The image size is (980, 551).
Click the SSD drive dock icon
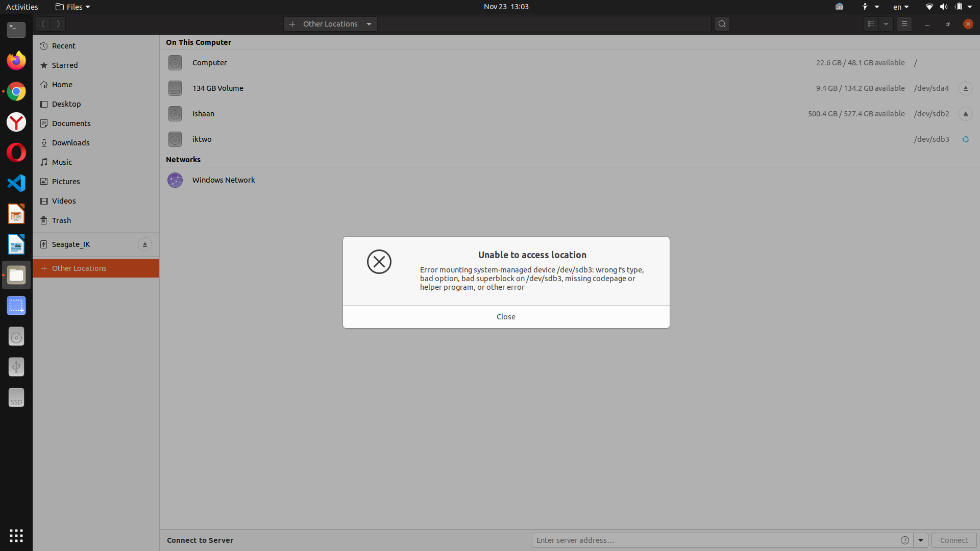[x=16, y=397]
